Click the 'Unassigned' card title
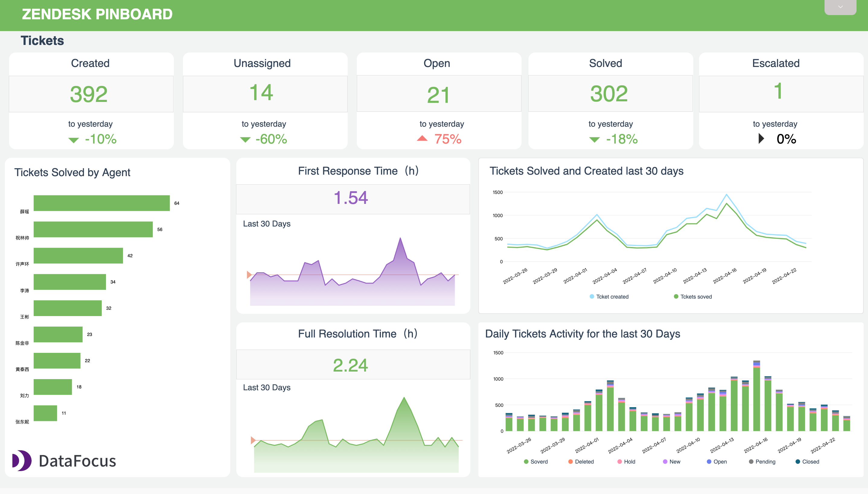The width and height of the screenshot is (868, 494). 262,63
